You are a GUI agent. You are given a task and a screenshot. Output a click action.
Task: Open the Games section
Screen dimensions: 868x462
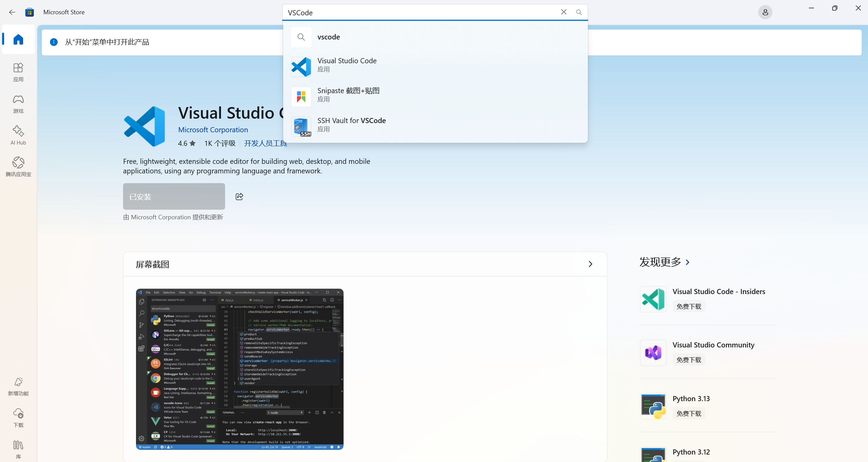pos(18,103)
